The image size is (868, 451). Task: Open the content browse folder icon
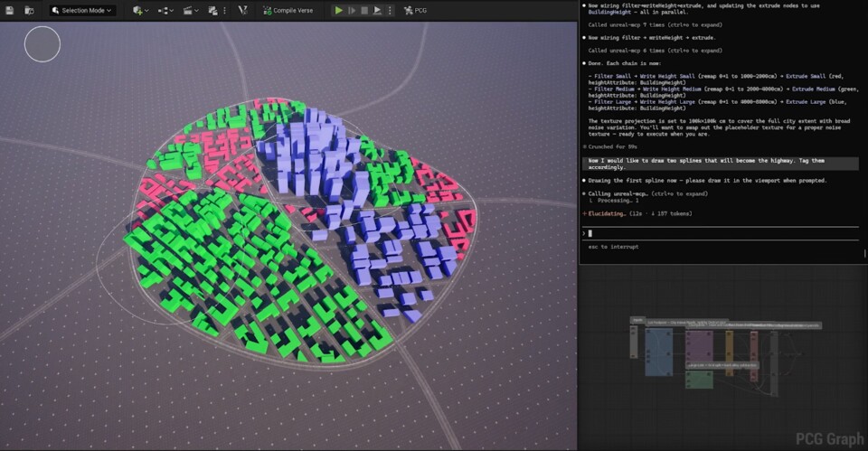(29, 10)
